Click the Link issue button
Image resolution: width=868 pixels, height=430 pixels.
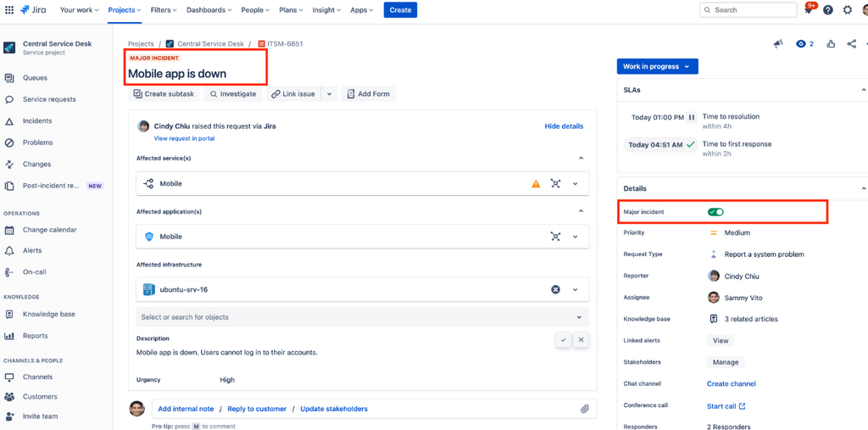tap(293, 94)
